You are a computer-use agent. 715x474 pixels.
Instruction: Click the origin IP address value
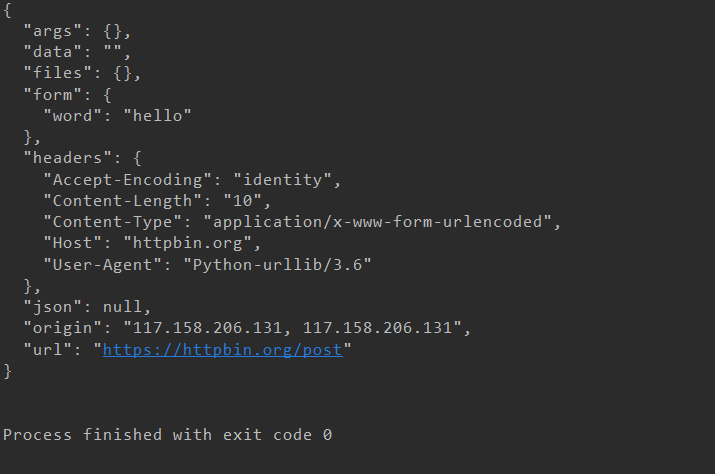pyautogui.click(x=293, y=328)
